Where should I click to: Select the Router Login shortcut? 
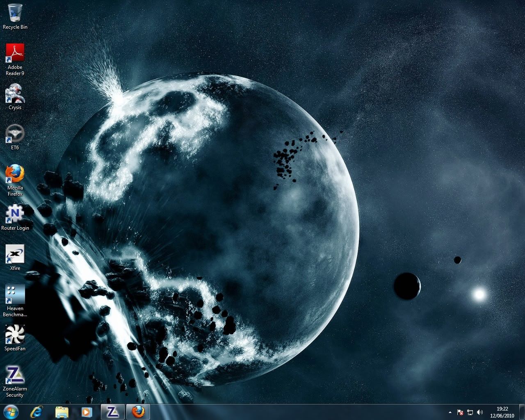15,218
